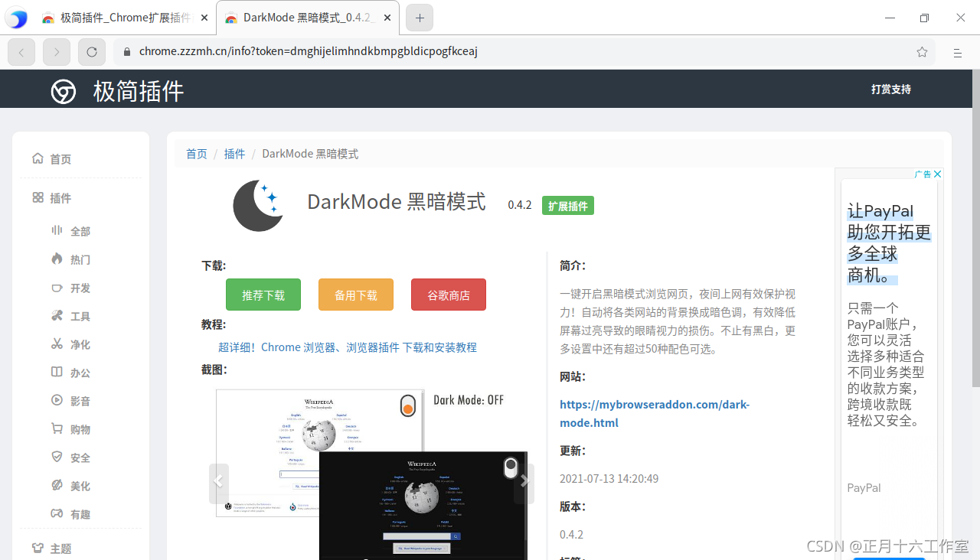980x560 pixels.
Task: Select 有趣 category in sidebar
Action: pos(80,514)
